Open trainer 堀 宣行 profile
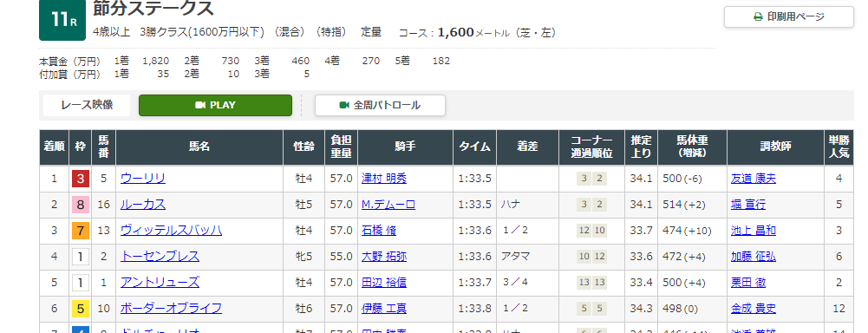The image size is (868, 333). click(748, 204)
